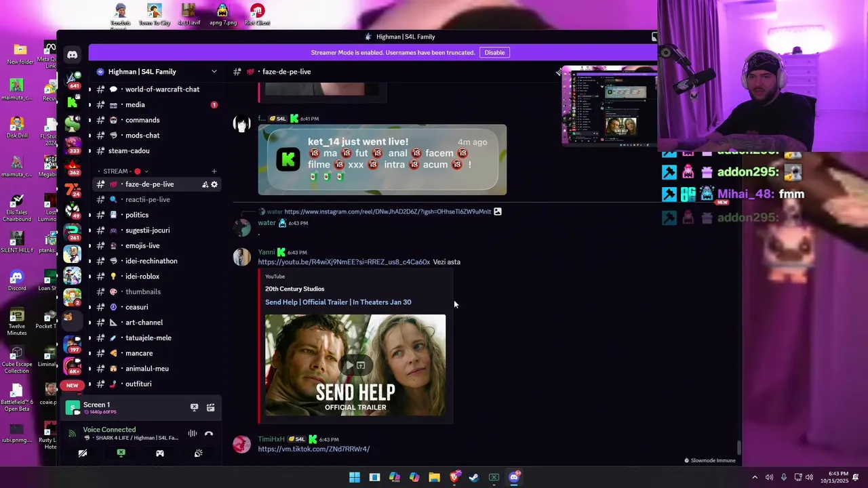Click the voice connection signal icon
The image size is (868, 488).
pos(72,434)
